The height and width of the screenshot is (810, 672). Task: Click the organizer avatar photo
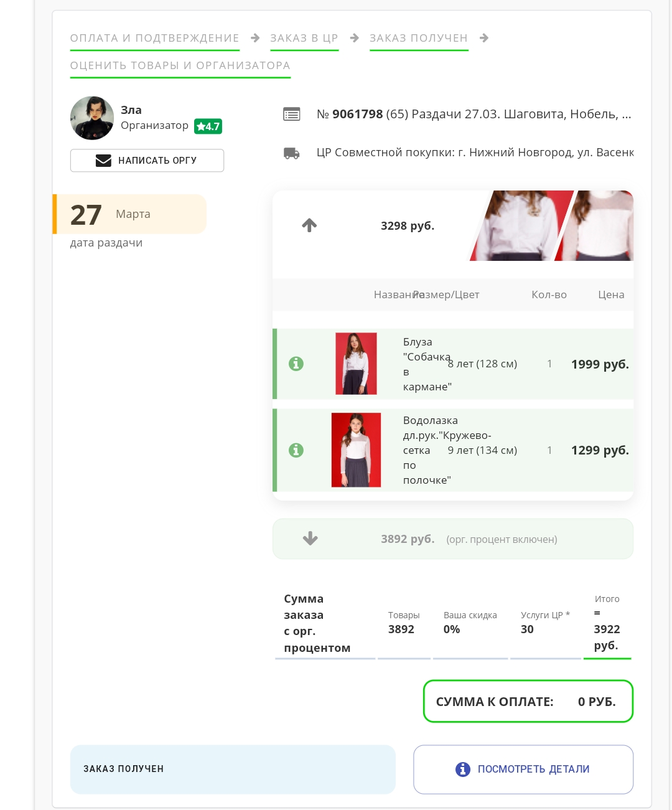(x=92, y=118)
